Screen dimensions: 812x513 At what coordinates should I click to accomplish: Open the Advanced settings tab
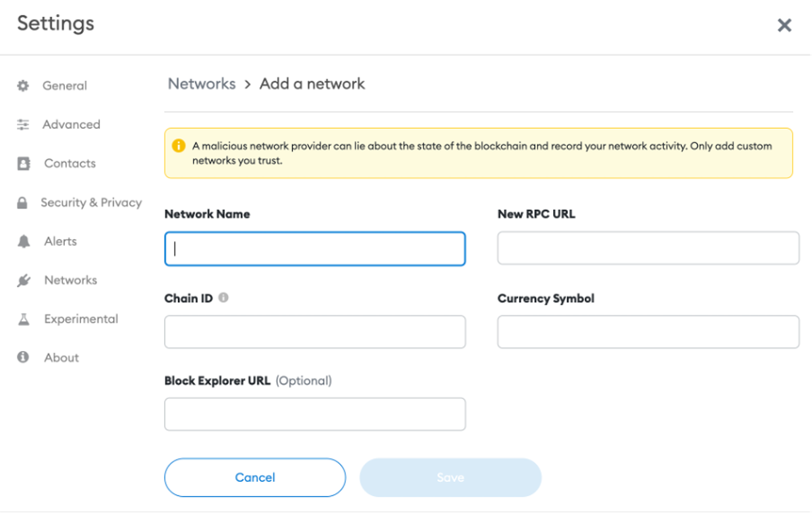point(71,124)
